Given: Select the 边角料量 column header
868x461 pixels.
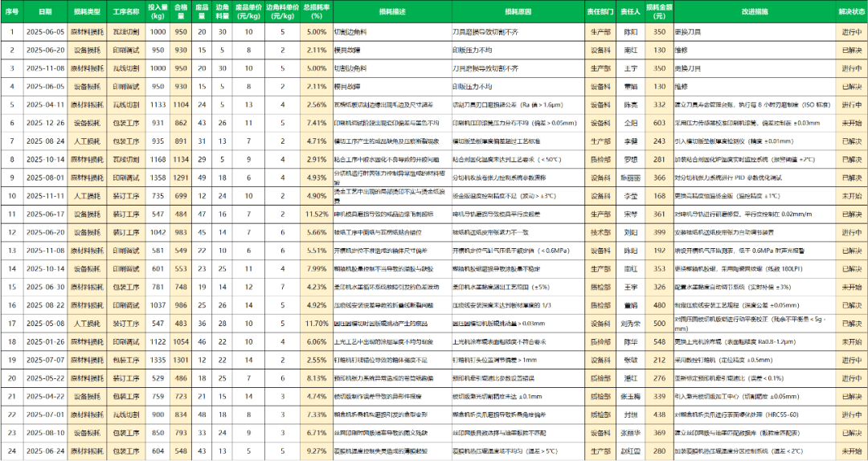Looking at the screenshot, I should [x=222, y=11].
